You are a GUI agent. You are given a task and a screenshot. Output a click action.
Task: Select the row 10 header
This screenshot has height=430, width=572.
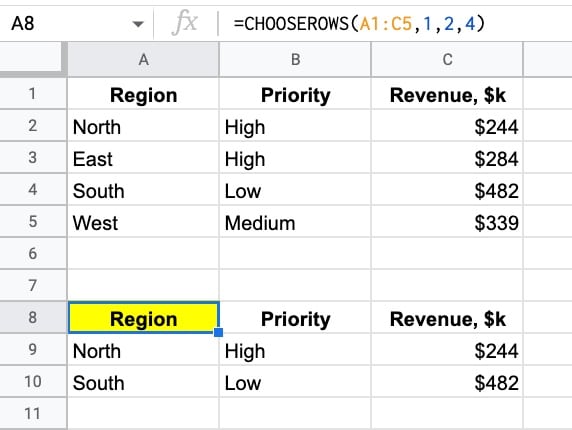coord(33,381)
